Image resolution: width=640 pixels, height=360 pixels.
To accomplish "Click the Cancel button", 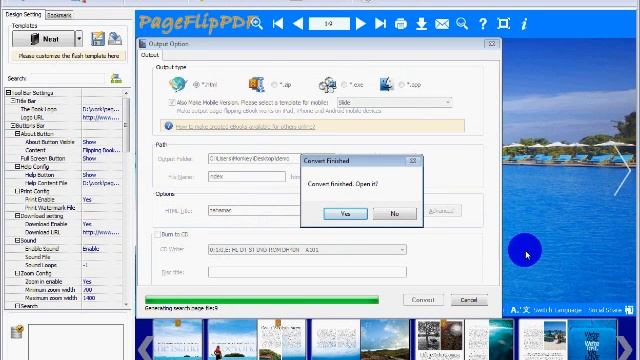I will 469,300.
